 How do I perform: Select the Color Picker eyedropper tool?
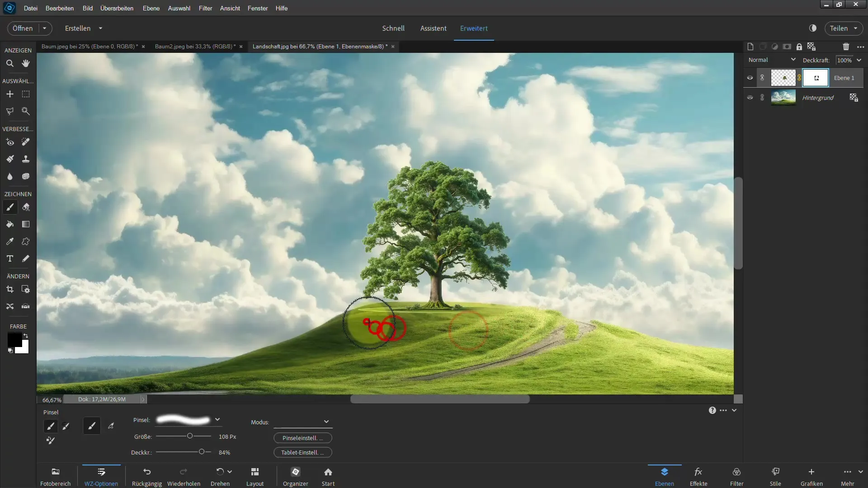click(x=9, y=241)
